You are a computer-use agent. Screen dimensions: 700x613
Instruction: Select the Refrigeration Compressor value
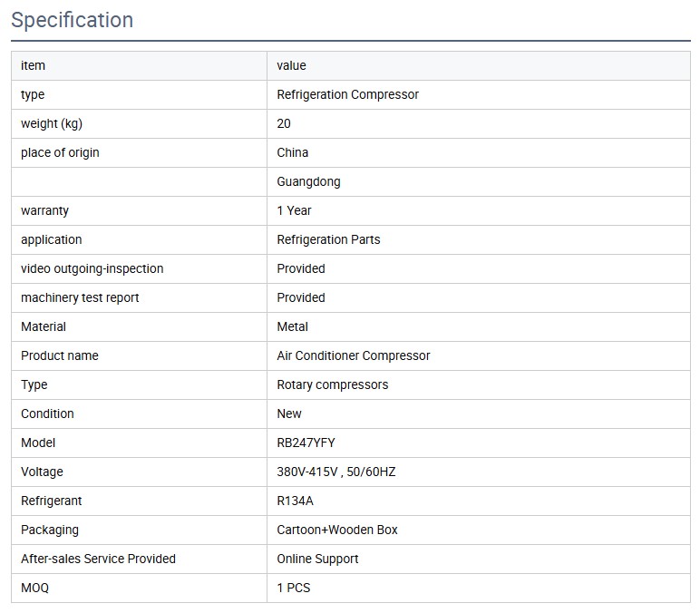[347, 94]
